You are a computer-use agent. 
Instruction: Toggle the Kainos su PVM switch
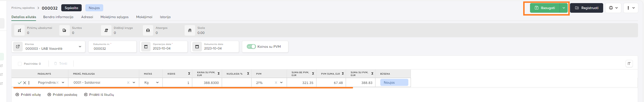tap(251, 47)
